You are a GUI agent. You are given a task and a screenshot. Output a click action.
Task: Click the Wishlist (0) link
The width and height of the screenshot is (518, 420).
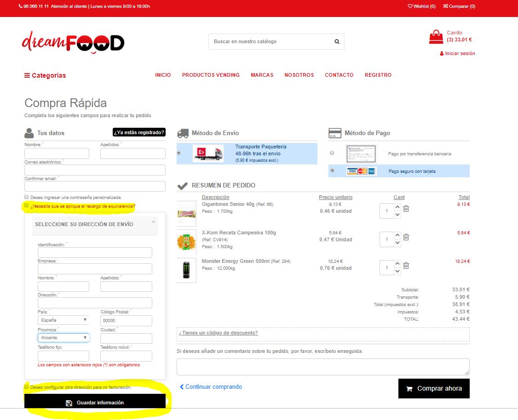[x=421, y=6]
